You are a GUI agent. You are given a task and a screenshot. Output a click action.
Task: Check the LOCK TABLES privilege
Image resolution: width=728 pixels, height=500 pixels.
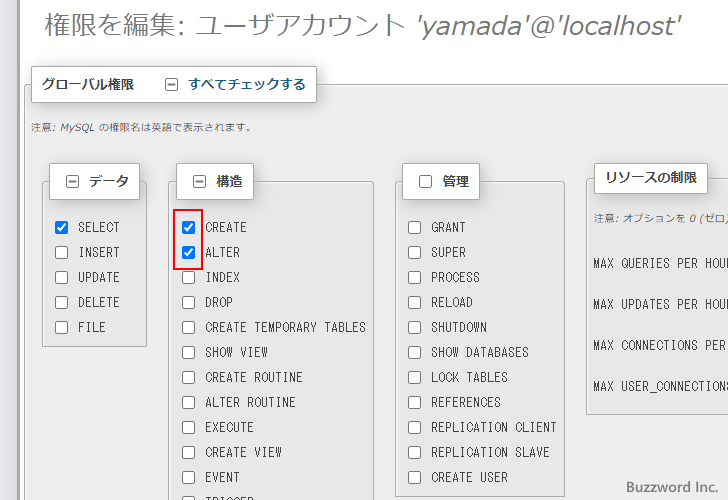click(x=415, y=377)
